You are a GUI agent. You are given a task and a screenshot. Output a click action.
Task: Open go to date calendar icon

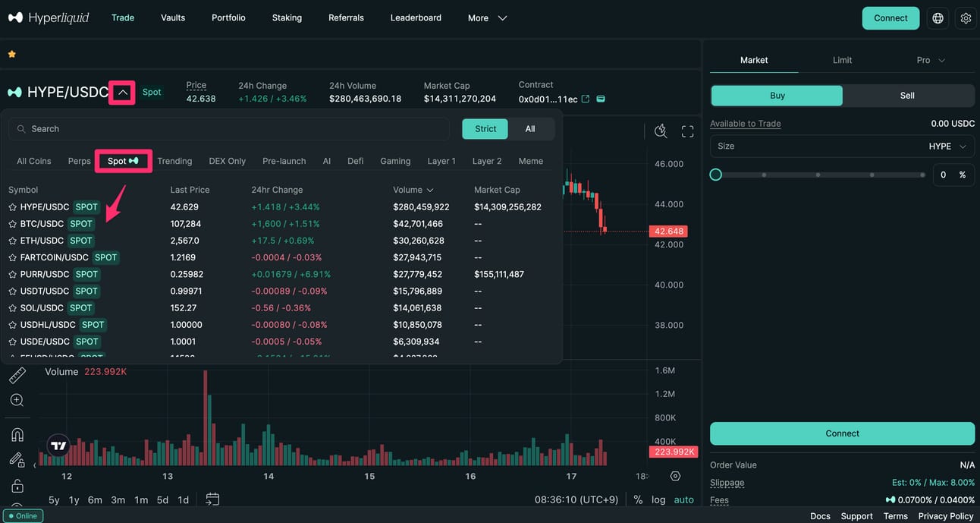(x=212, y=499)
